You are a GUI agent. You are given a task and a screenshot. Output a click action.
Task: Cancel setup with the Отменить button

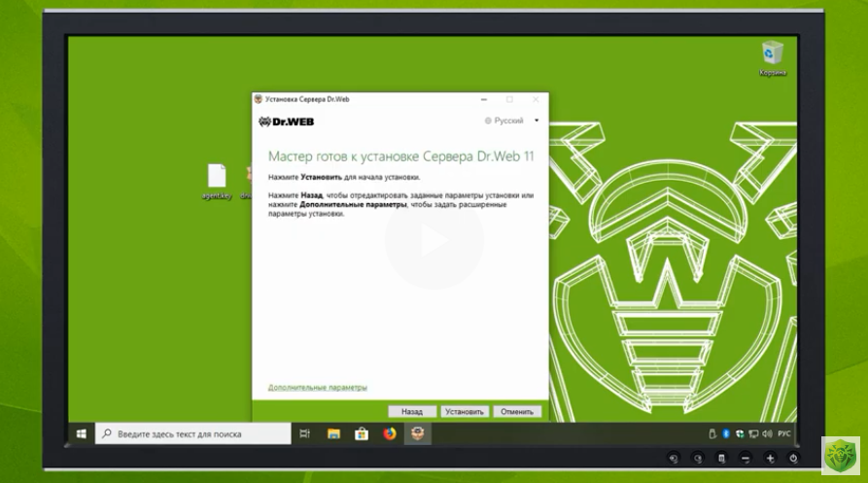(517, 412)
